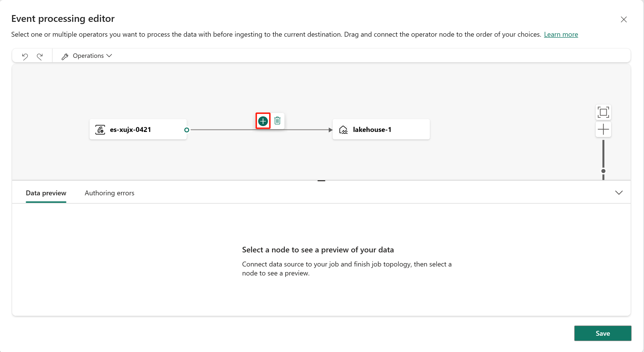Click the redo arrow icon
The image size is (644, 352).
click(39, 55)
